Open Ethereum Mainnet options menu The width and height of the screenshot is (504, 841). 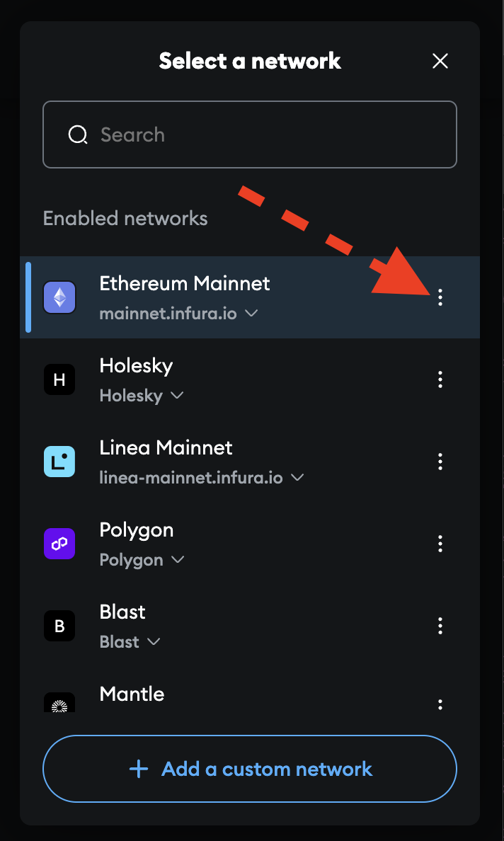pyautogui.click(x=440, y=297)
